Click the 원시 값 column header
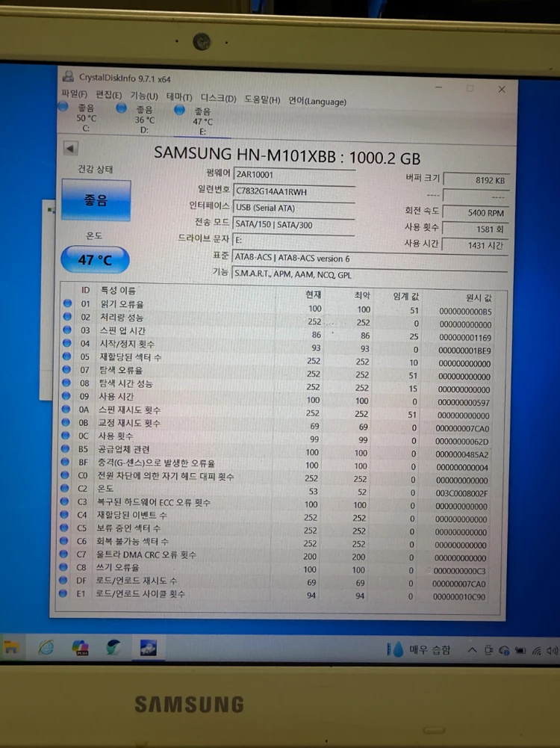Viewport: 560px width, 748px height. [x=479, y=297]
